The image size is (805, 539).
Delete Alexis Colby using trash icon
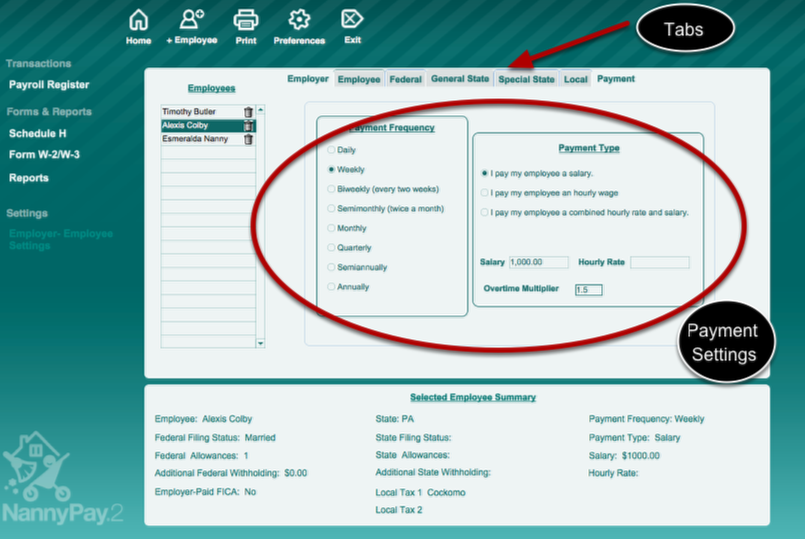tap(248, 126)
